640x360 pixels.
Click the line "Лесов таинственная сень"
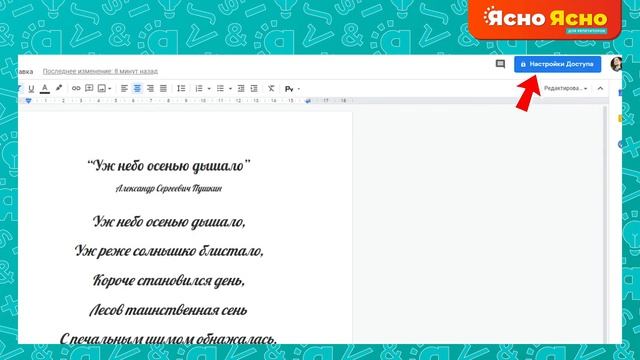click(x=169, y=310)
